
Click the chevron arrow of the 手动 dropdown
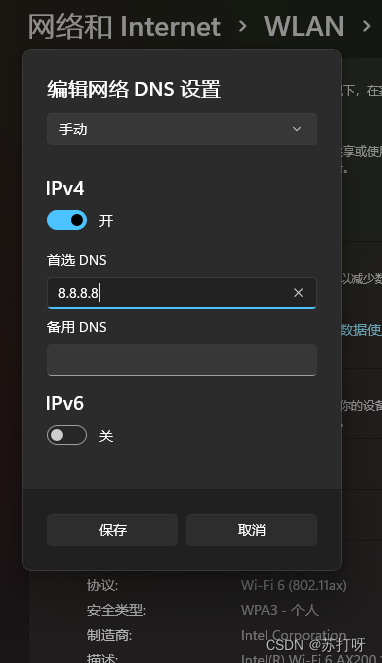(297, 129)
